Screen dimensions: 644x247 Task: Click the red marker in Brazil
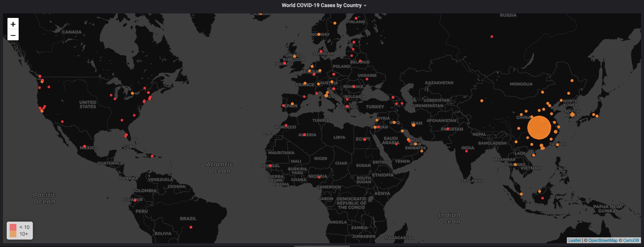pyautogui.click(x=191, y=227)
